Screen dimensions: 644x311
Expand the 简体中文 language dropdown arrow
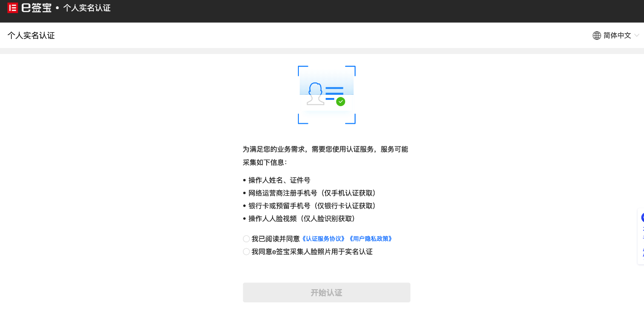click(637, 35)
